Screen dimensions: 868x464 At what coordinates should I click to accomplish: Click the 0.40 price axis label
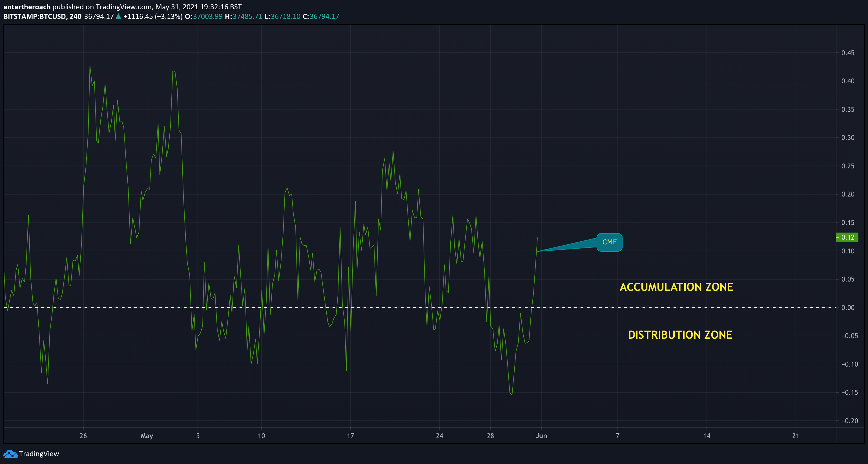click(x=848, y=81)
